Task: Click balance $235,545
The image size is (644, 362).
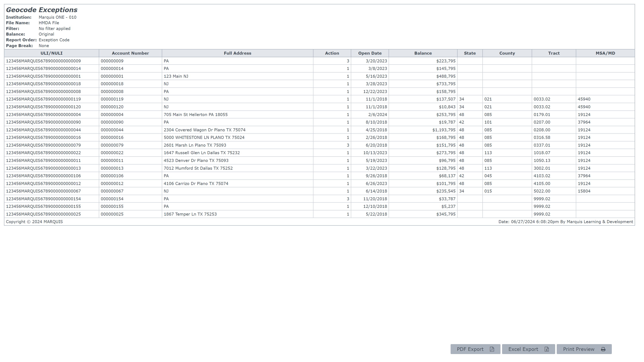Action: pos(446,191)
